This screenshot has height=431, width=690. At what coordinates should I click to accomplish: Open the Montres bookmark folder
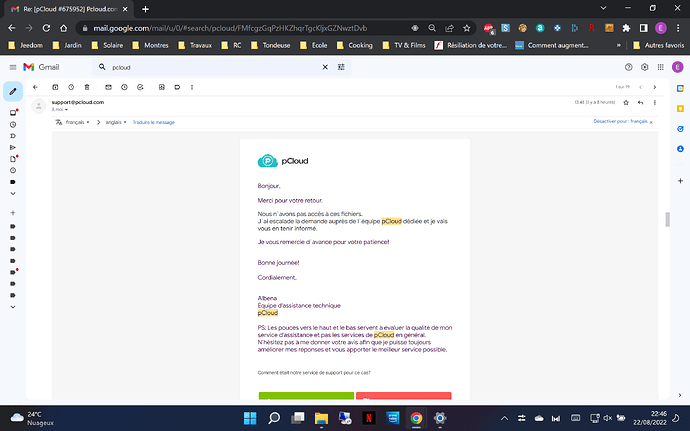pos(150,45)
